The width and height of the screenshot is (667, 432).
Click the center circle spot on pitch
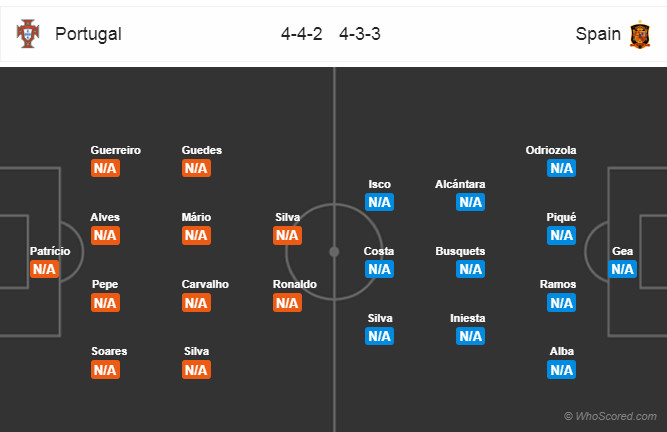pyautogui.click(x=334, y=251)
